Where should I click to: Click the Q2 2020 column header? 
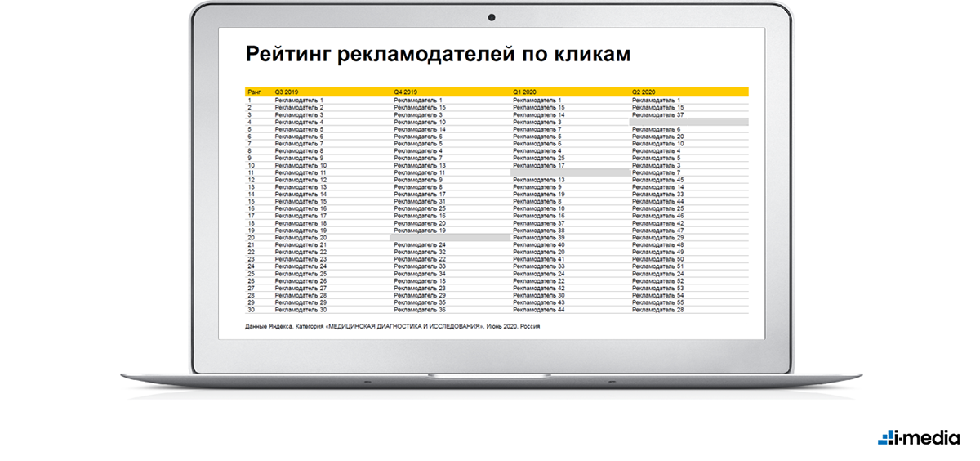[x=644, y=92]
